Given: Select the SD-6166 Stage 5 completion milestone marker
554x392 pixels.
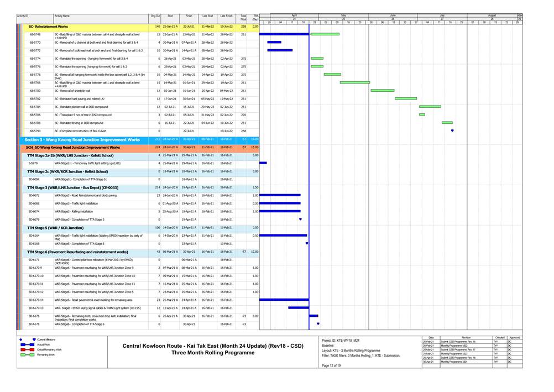Looking at the screenshot, I should 307,243.
